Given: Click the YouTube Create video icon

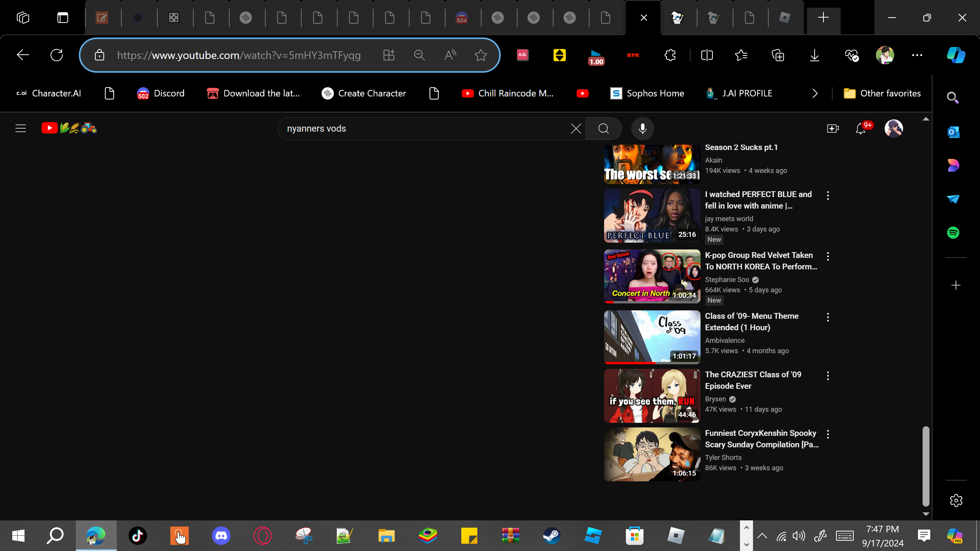Looking at the screenshot, I should pyautogui.click(x=833, y=129).
